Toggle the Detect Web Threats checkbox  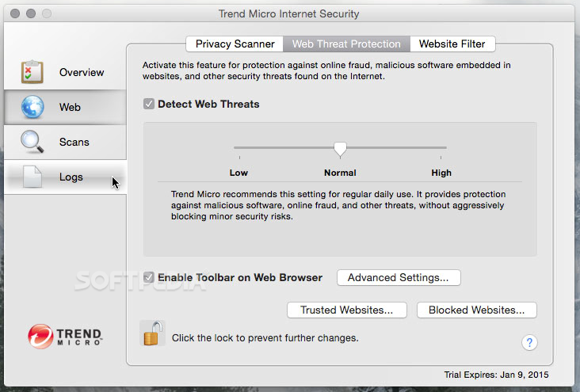click(x=149, y=104)
